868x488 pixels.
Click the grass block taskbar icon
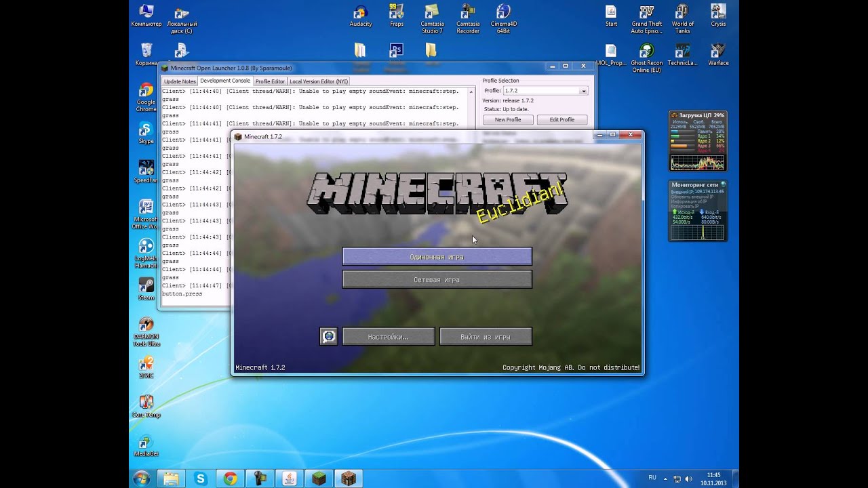pos(319,479)
